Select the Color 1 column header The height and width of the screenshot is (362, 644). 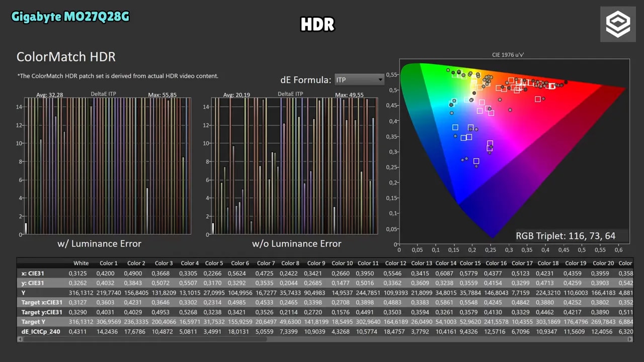point(109,263)
